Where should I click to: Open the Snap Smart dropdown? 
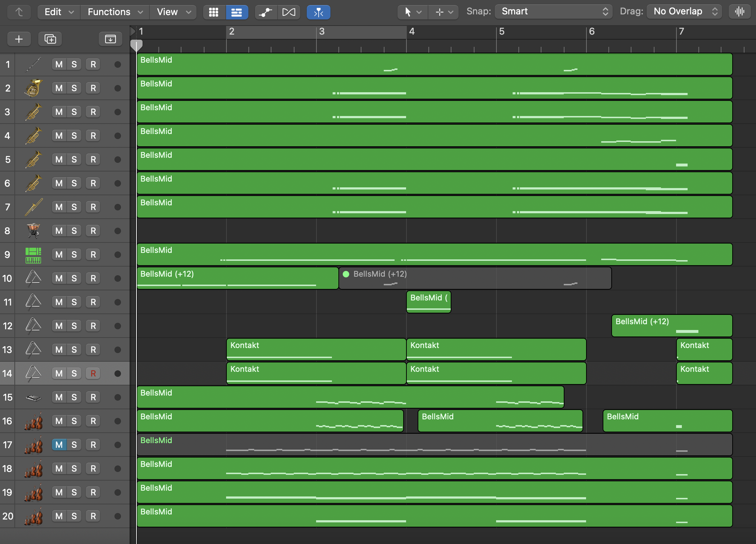click(554, 12)
